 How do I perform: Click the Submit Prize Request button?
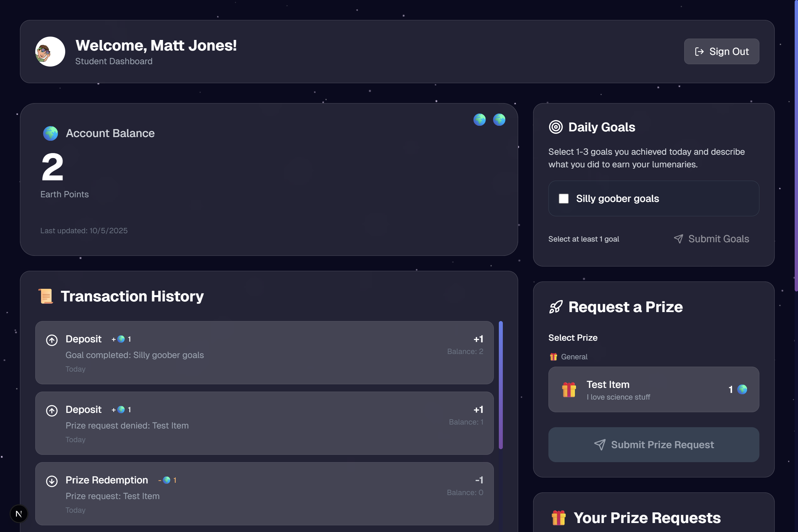[654, 444]
